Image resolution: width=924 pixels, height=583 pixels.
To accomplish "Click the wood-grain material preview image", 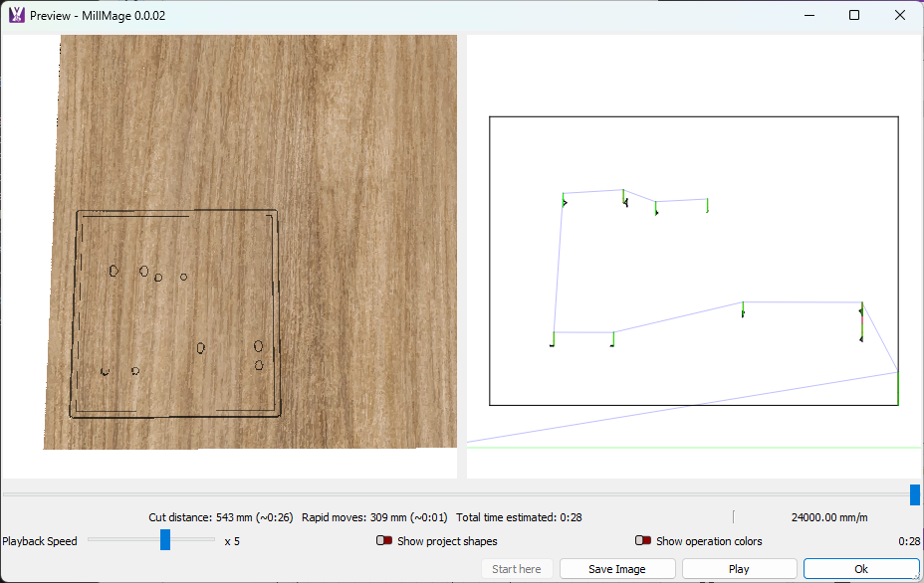I will pyautogui.click(x=249, y=149).
